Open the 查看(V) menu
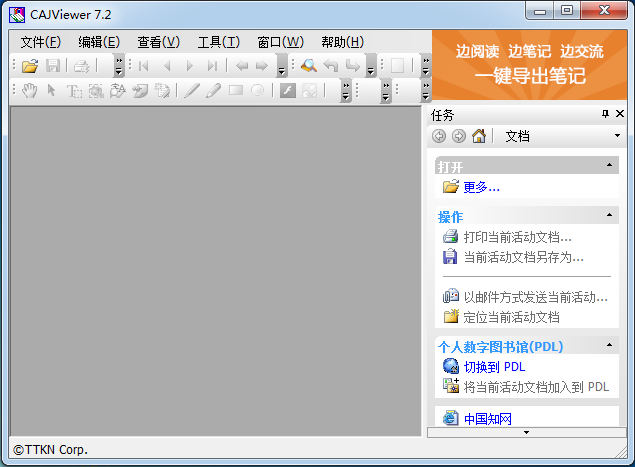 [158, 42]
